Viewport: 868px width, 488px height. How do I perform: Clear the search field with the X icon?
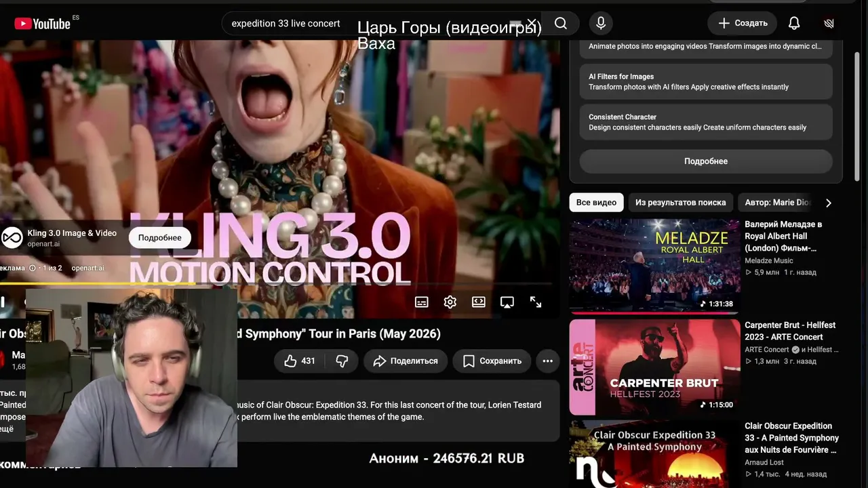point(532,23)
